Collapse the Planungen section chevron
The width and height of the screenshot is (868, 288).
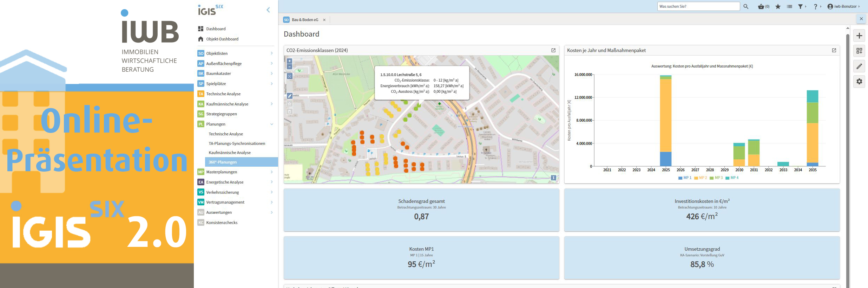click(272, 124)
